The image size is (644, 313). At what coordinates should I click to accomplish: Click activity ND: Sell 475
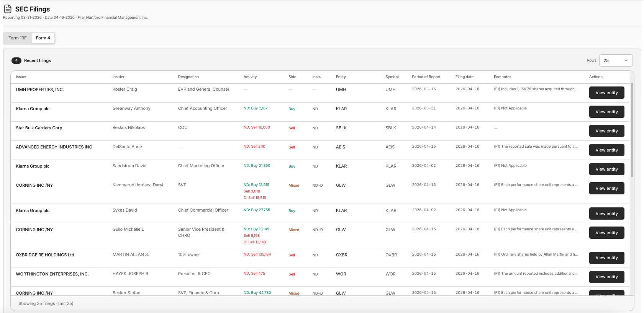coord(254,274)
